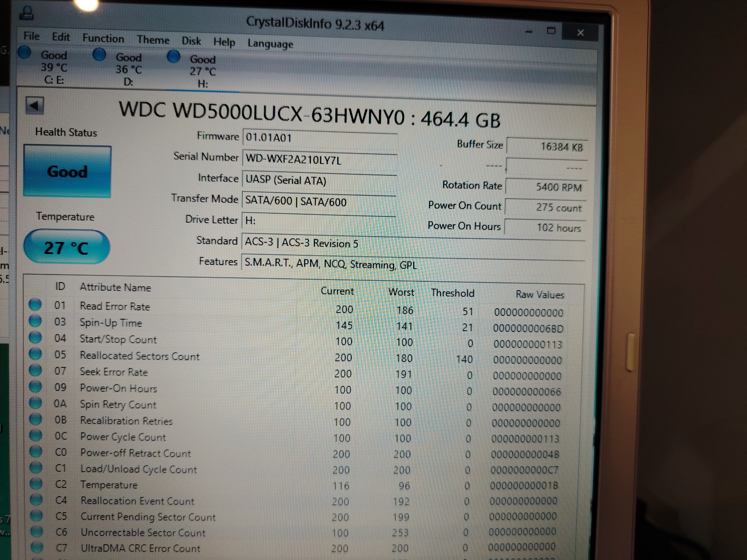
Task: Open the Function menu
Action: (x=103, y=38)
